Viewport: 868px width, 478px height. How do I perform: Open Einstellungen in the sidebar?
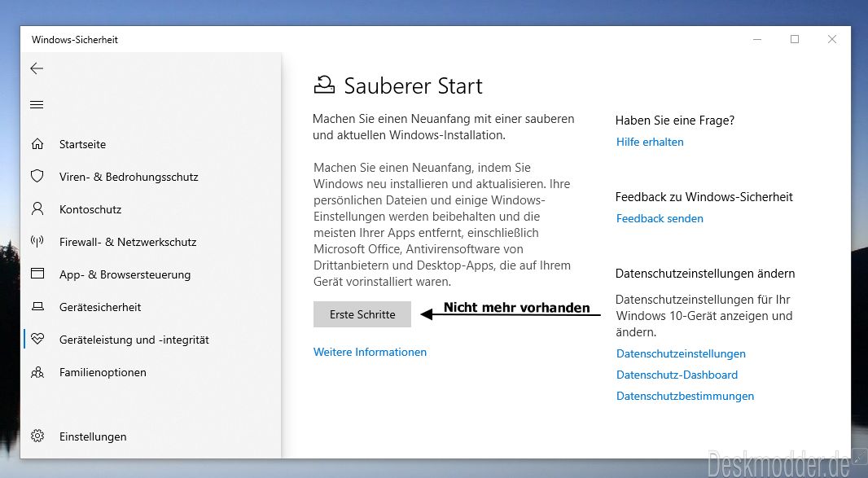(93, 436)
